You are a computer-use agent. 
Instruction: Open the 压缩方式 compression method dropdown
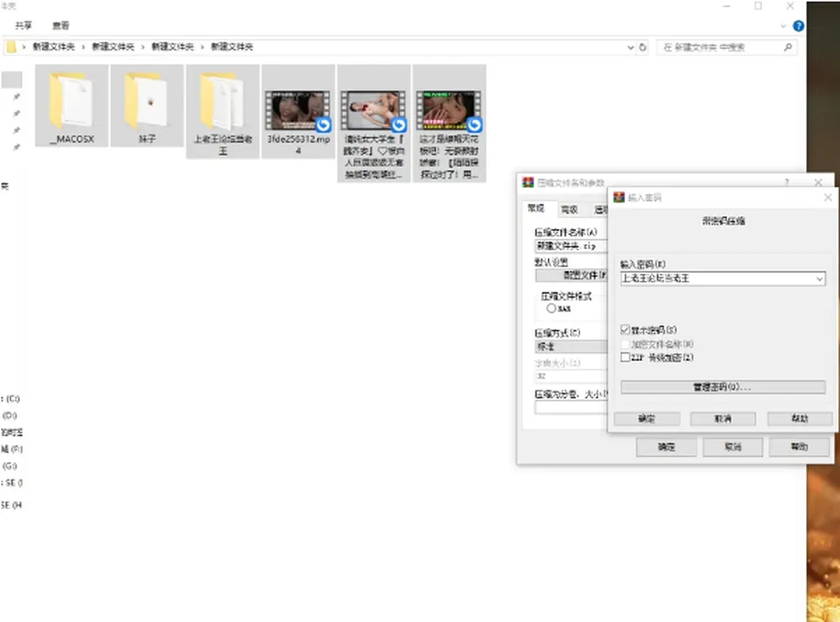(x=571, y=346)
